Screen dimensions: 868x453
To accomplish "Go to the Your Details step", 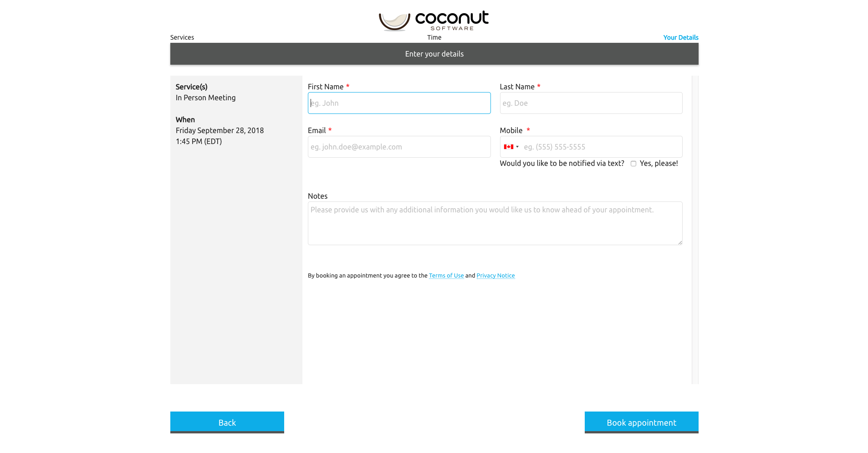I will click(680, 37).
